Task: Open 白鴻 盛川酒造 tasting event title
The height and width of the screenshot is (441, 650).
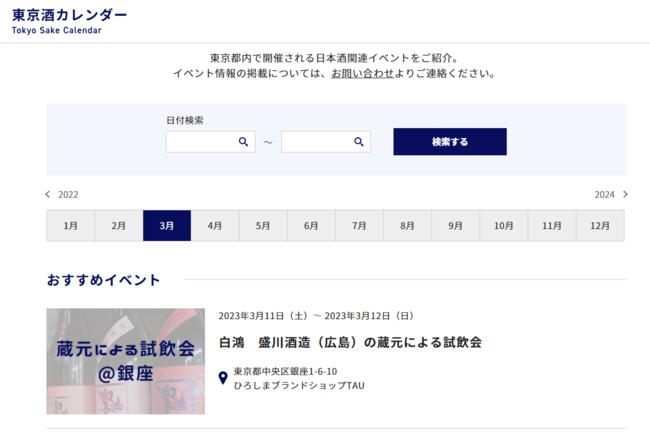Action: [350, 342]
